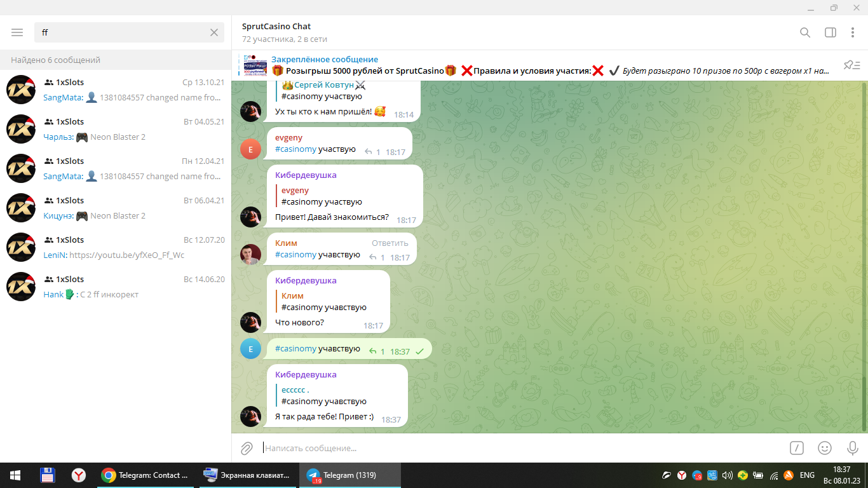
Task: Open your own blue E avatar
Action: pyautogui.click(x=250, y=349)
